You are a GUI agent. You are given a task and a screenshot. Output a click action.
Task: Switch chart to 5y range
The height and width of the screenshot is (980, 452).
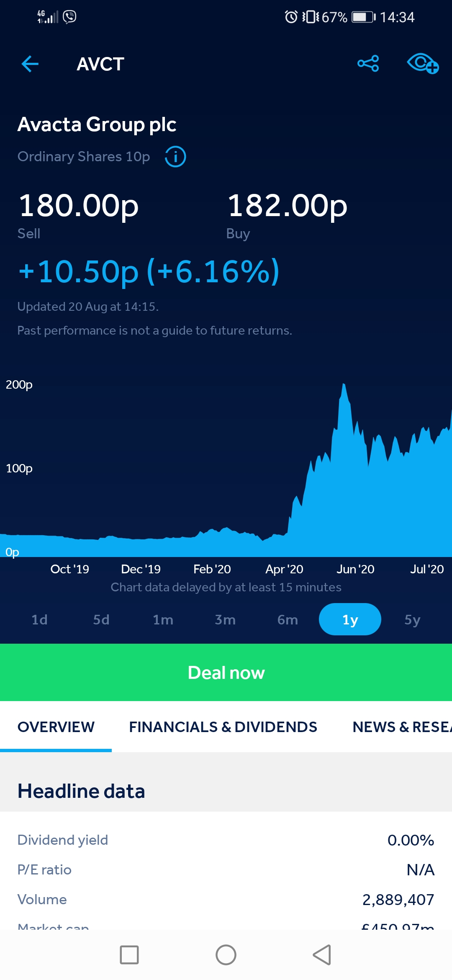click(412, 619)
